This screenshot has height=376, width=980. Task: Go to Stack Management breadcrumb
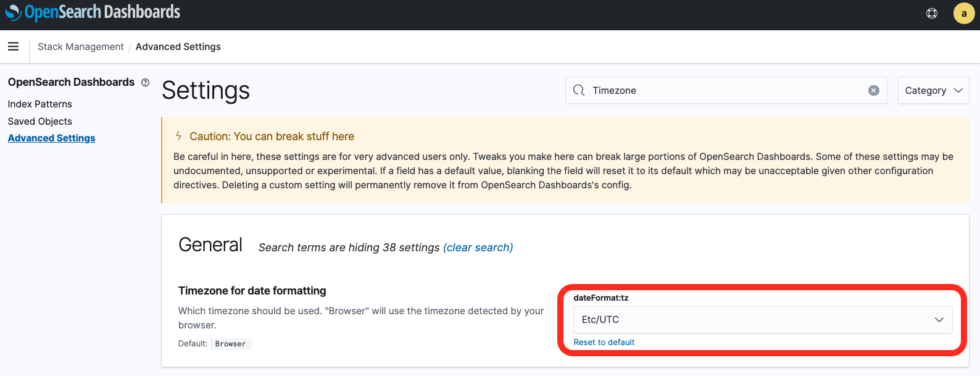click(80, 47)
